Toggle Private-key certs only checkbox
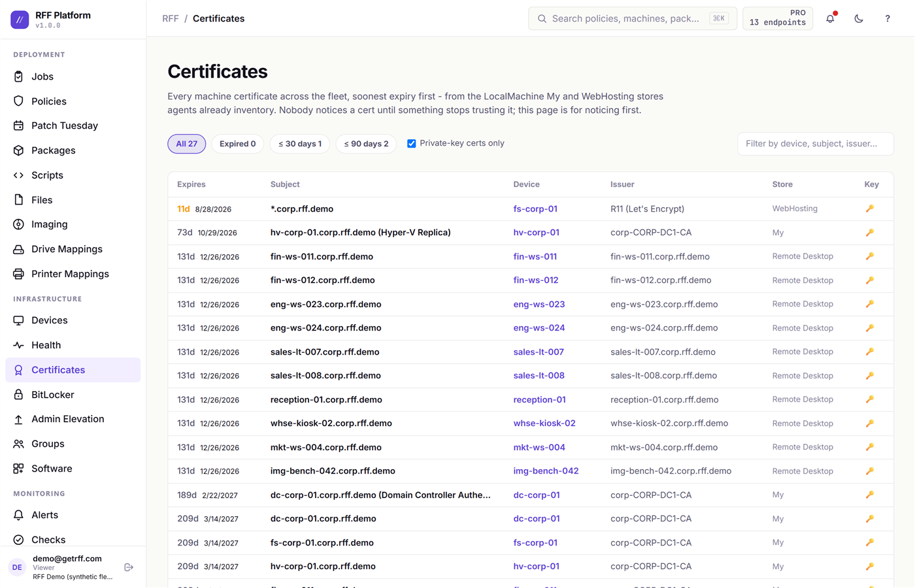915x588 pixels. [412, 144]
